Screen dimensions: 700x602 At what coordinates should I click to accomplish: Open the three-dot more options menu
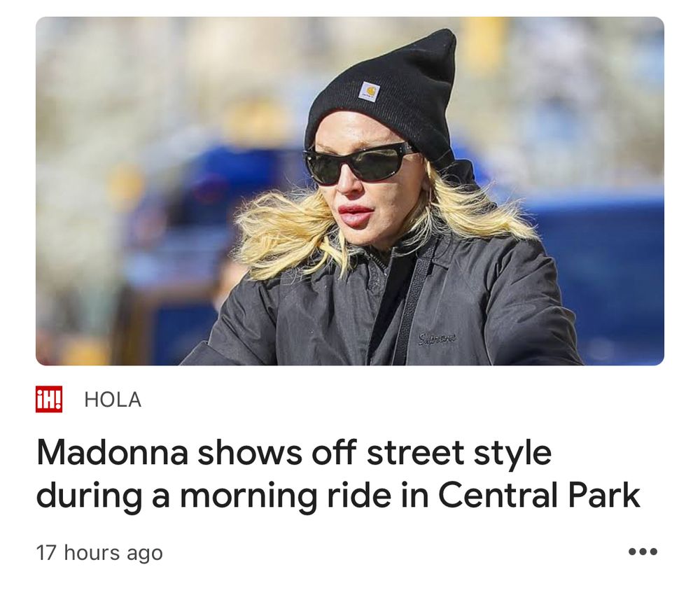tap(643, 552)
